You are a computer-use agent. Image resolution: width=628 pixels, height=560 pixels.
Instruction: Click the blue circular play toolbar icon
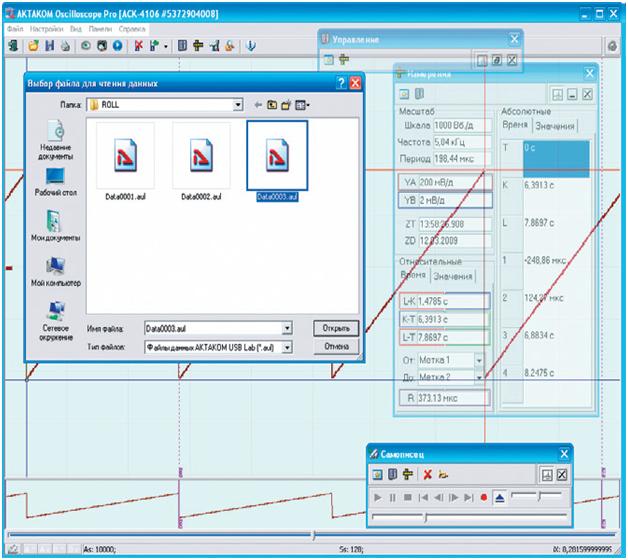[x=117, y=46]
